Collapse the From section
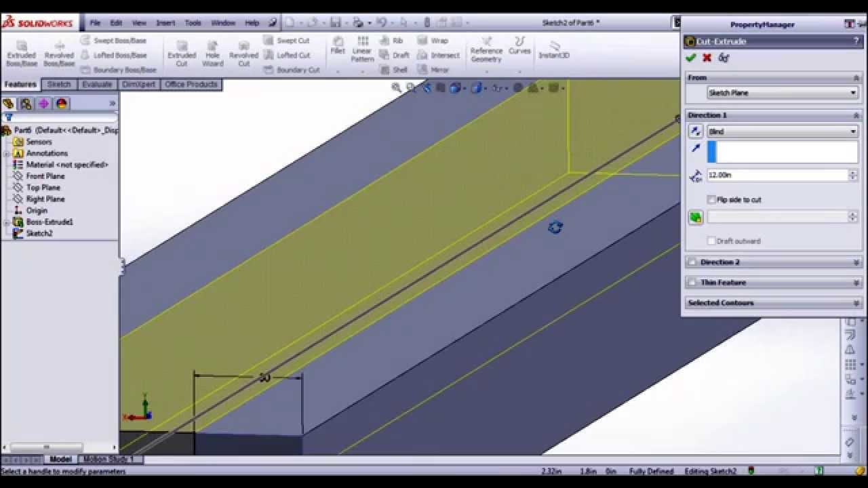This screenshot has width=868, height=488. coord(856,78)
